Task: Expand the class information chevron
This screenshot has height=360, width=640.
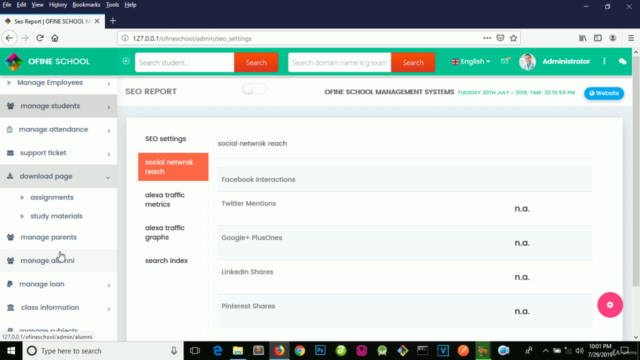Action: point(109,309)
